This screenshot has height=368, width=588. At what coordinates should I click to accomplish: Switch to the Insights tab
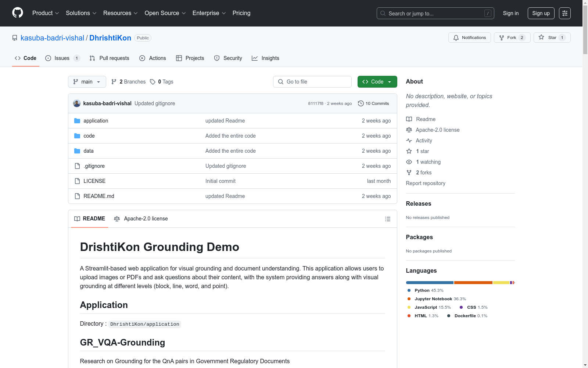[265, 58]
